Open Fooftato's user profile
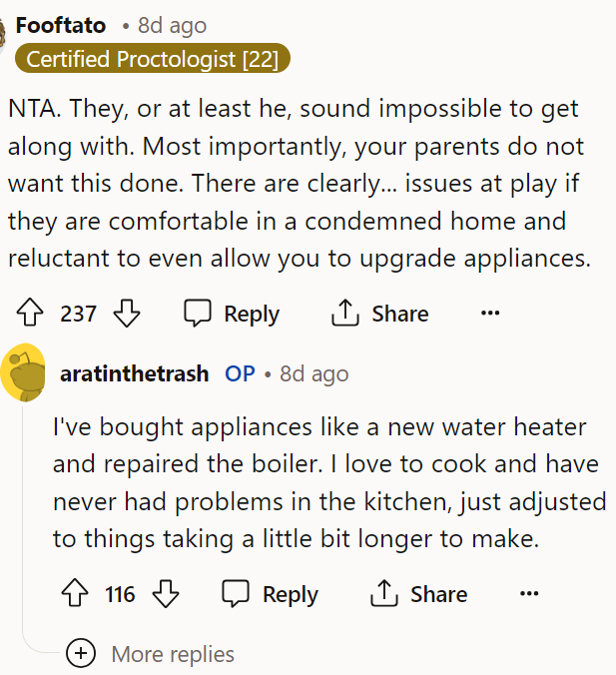This screenshot has height=675, width=616. (61, 25)
